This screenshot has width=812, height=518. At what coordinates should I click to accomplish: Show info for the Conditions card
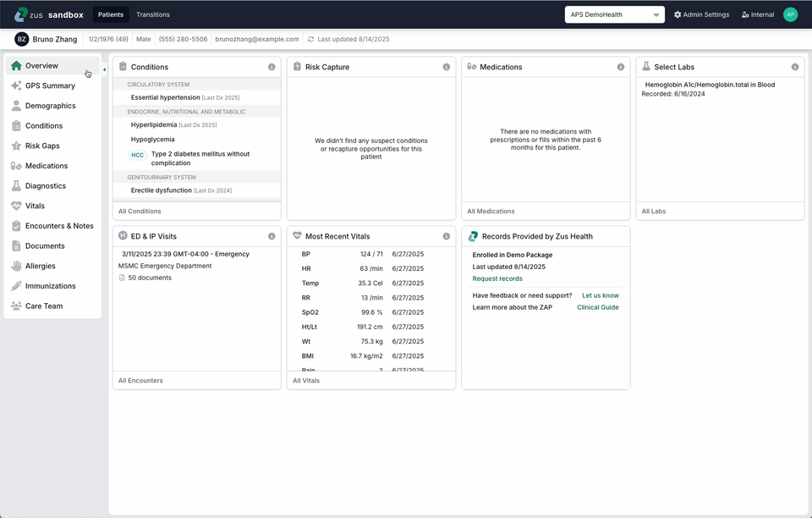coord(272,67)
